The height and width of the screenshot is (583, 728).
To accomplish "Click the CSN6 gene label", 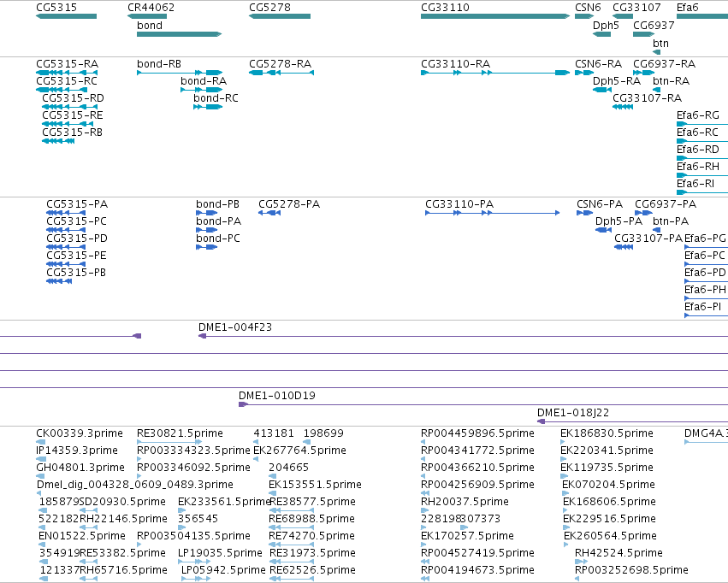I will (588, 8).
